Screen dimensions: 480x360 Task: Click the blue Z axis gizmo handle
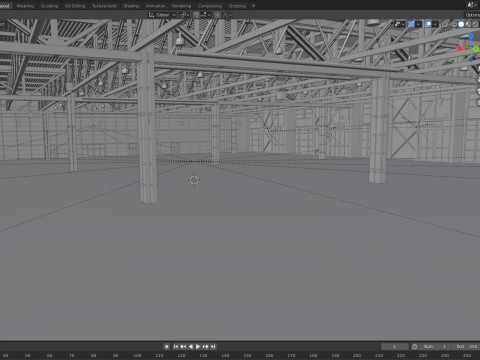click(x=470, y=36)
